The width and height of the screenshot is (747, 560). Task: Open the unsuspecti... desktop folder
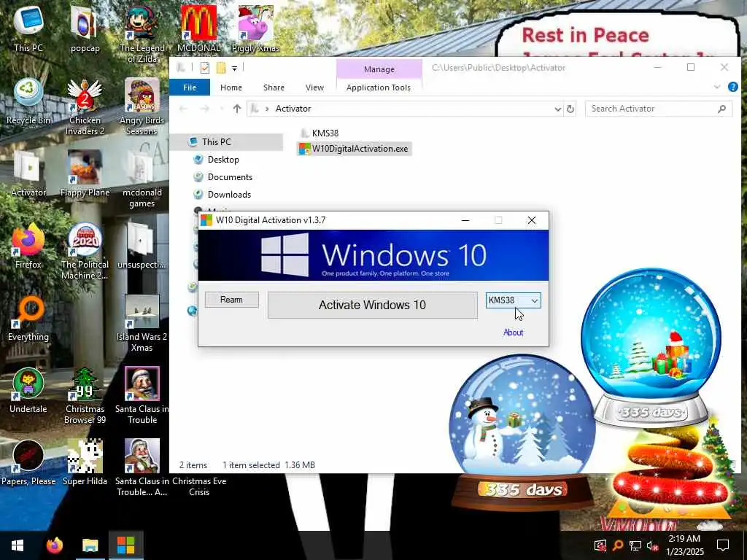(x=142, y=246)
